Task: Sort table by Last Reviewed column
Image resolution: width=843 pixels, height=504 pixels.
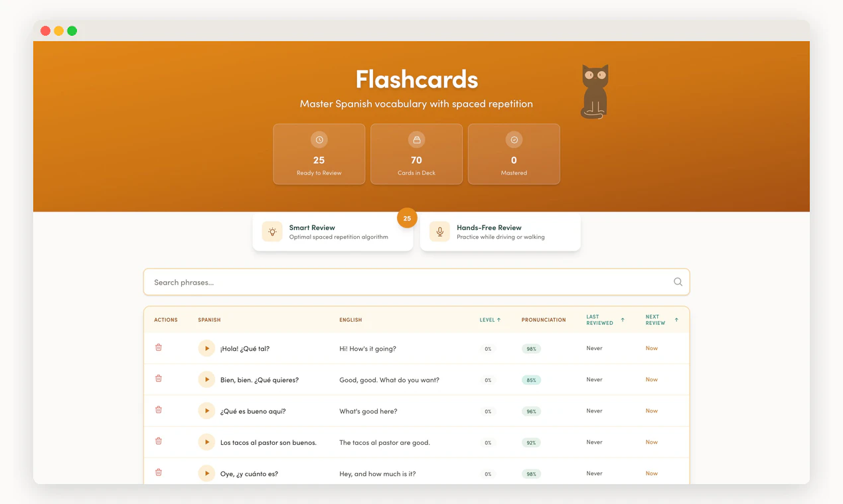Action: (605, 320)
